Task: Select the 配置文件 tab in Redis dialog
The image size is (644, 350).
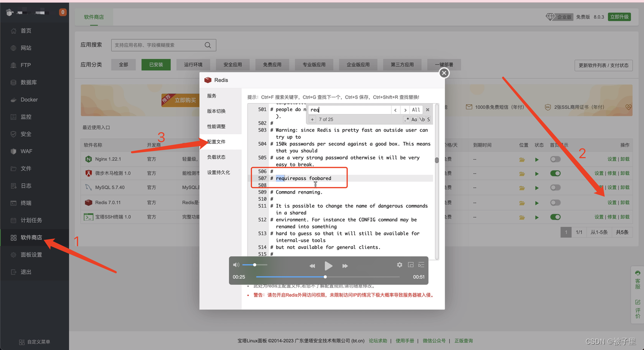Action: [220, 142]
